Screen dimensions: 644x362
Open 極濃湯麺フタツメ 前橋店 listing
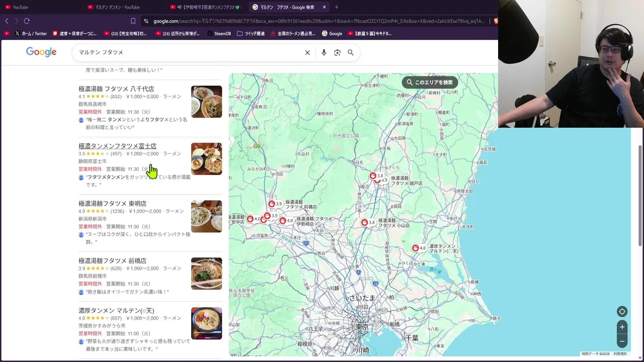112,261
